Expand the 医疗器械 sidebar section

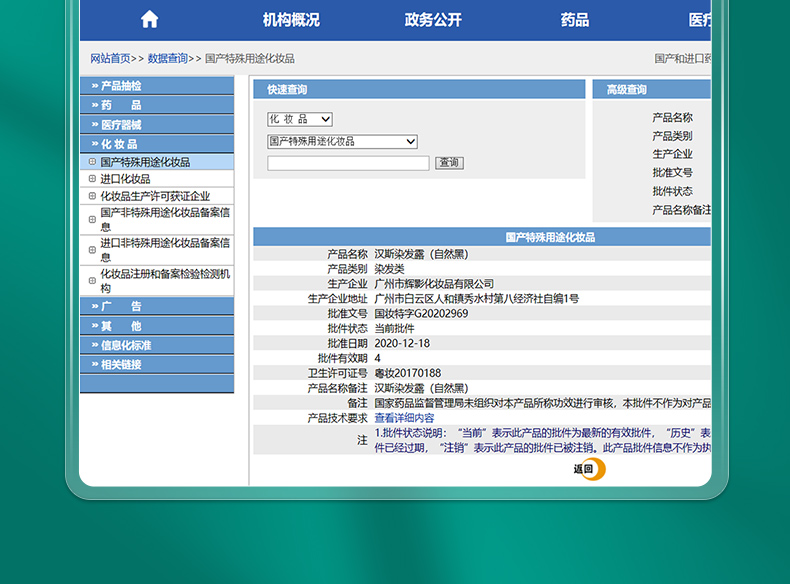tap(157, 124)
